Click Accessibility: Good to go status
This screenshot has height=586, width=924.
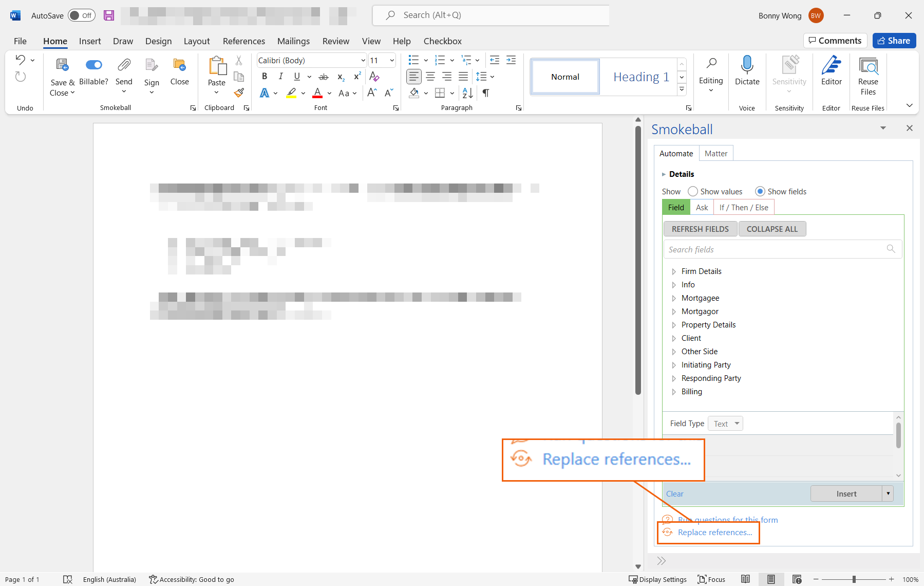click(x=192, y=579)
